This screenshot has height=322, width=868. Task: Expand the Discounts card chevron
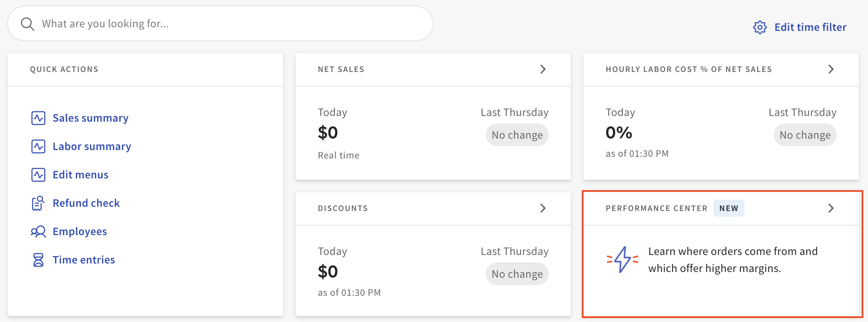542,208
